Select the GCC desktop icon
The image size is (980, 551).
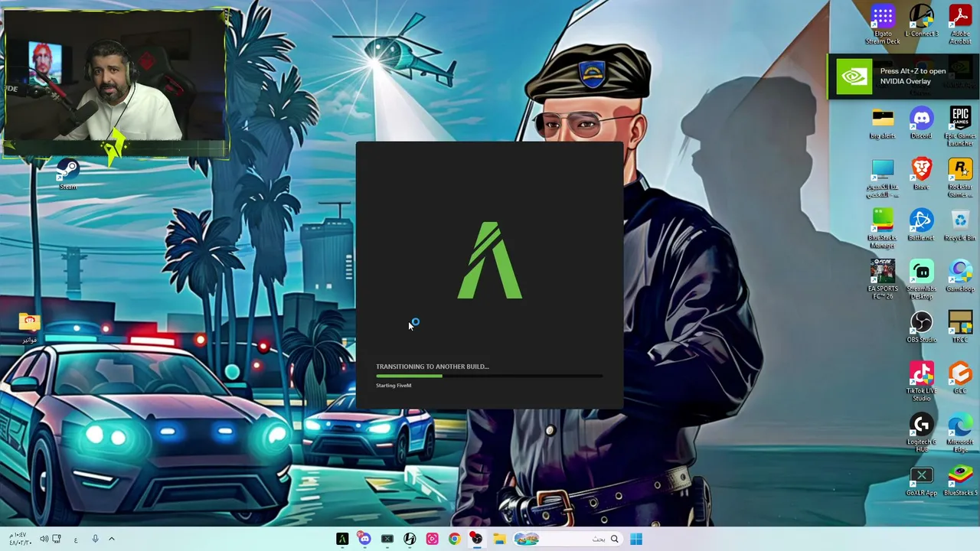pyautogui.click(x=960, y=379)
